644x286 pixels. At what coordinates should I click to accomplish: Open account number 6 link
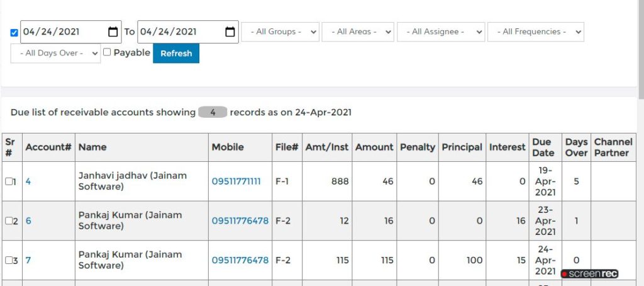[28, 221]
